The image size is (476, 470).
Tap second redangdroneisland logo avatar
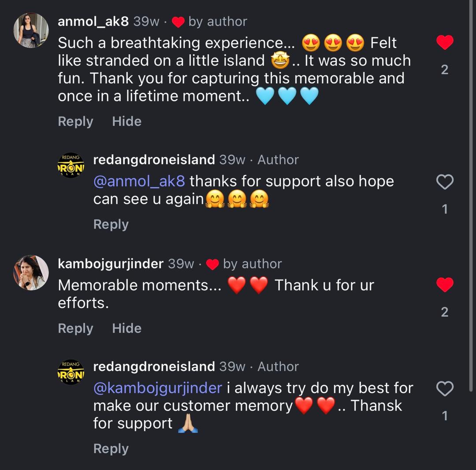point(71,372)
